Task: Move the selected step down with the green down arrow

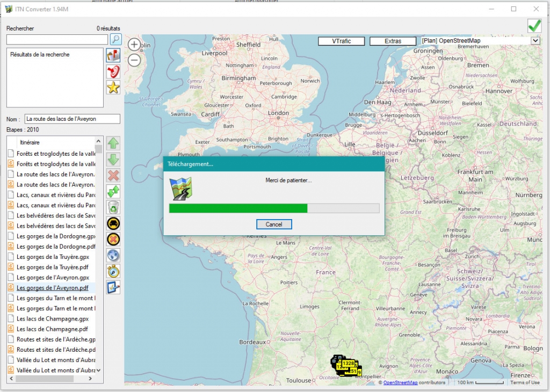Action: [113, 159]
